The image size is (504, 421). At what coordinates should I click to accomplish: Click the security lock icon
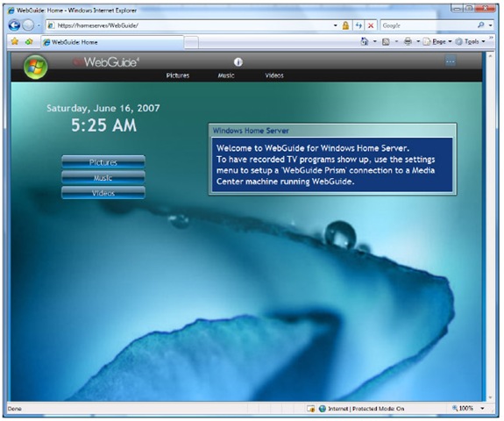point(345,25)
